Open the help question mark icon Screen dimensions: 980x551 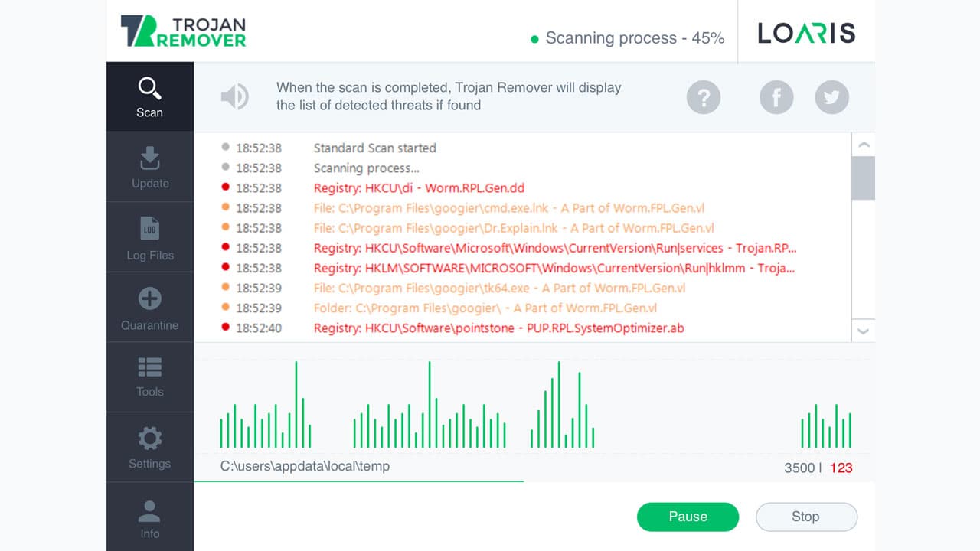(704, 97)
